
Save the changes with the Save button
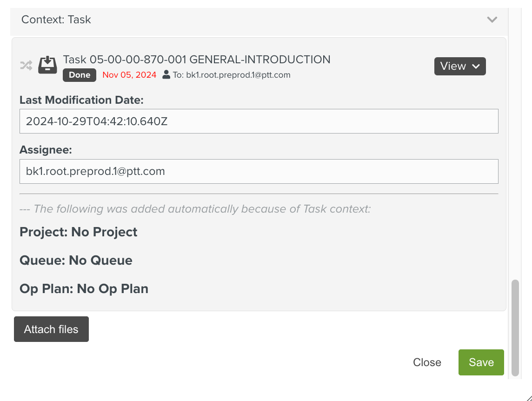(481, 362)
